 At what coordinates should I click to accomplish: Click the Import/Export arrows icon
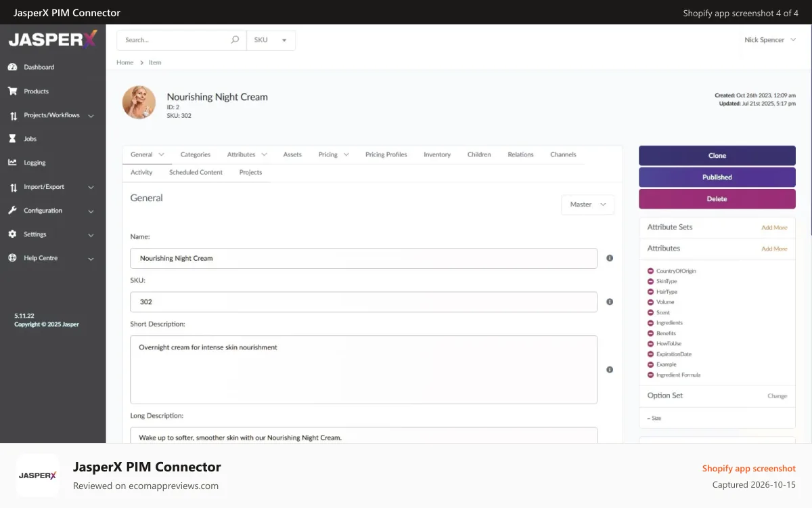[x=13, y=187]
